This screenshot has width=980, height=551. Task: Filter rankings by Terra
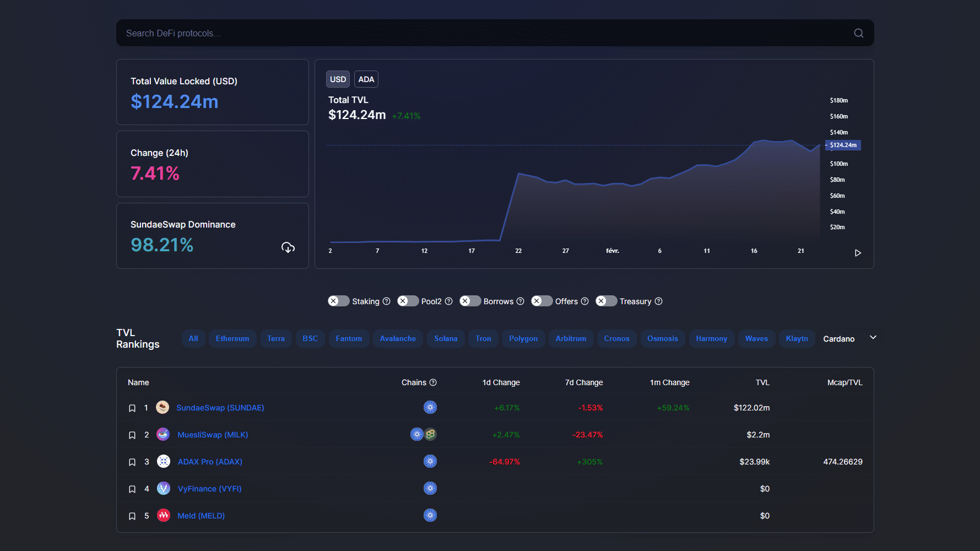pyautogui.click(x=276, y=338)
